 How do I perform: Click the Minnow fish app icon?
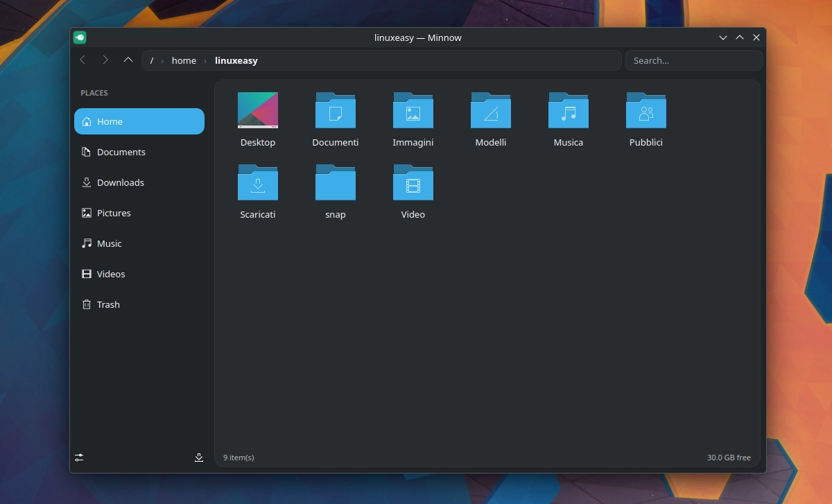point(80,37)
